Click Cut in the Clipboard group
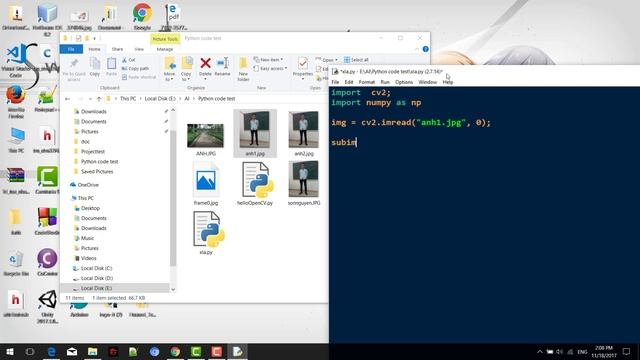Image resolution: width=640 pixels, height=360 pixels. (x=129, y=60)
